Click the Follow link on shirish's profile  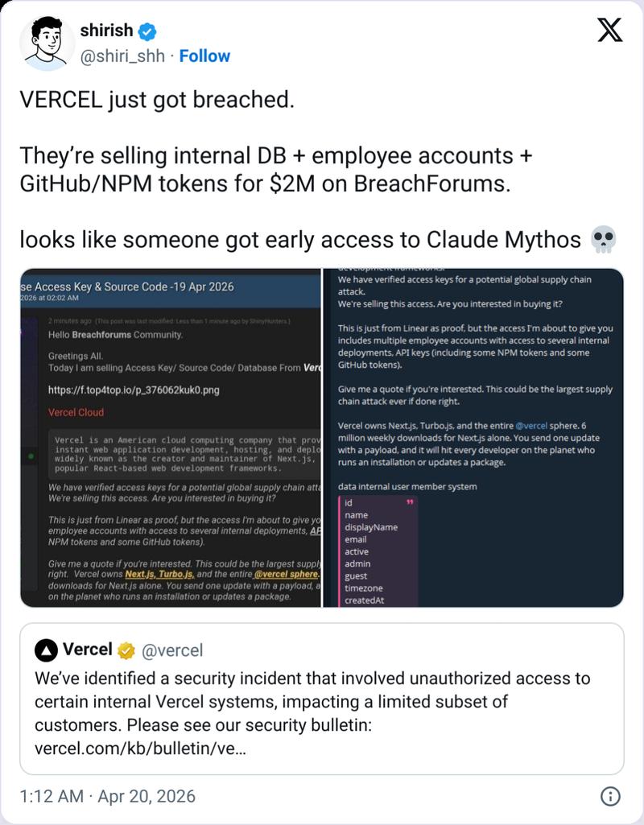(x=204, y=56)
